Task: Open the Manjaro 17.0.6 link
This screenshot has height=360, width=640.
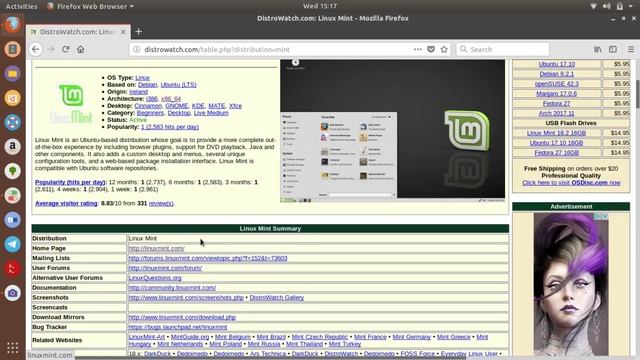Action: [557, 93]
